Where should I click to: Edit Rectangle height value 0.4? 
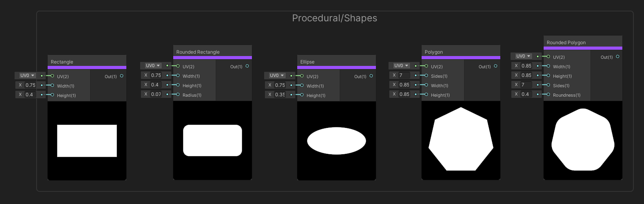tap(30, 94)
